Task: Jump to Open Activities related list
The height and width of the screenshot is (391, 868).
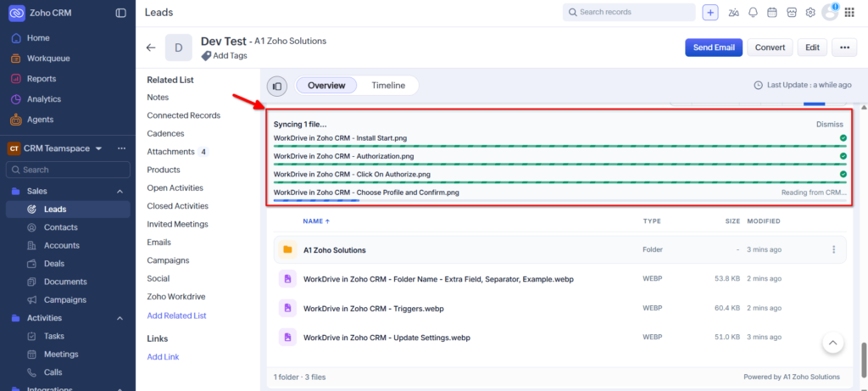Action: (175, 187)
